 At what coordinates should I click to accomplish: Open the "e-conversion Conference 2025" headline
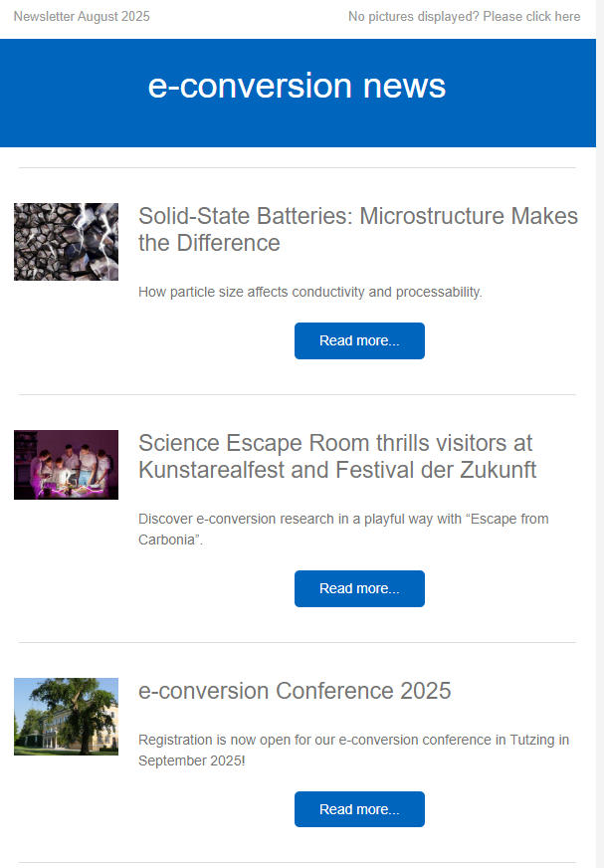295,691
